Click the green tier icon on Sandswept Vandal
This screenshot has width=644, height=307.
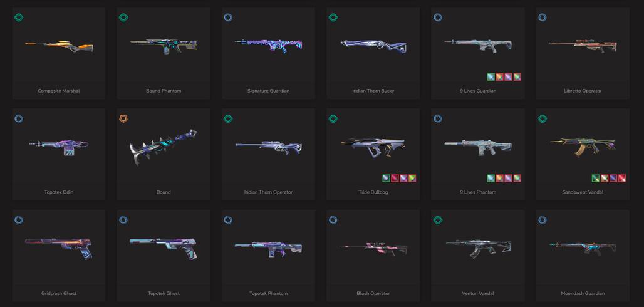coord(543,119)
